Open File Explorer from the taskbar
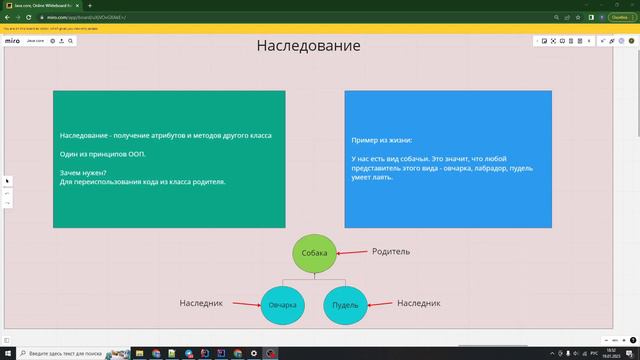Viewport: 640px width, 360px height. pos(140,353)
